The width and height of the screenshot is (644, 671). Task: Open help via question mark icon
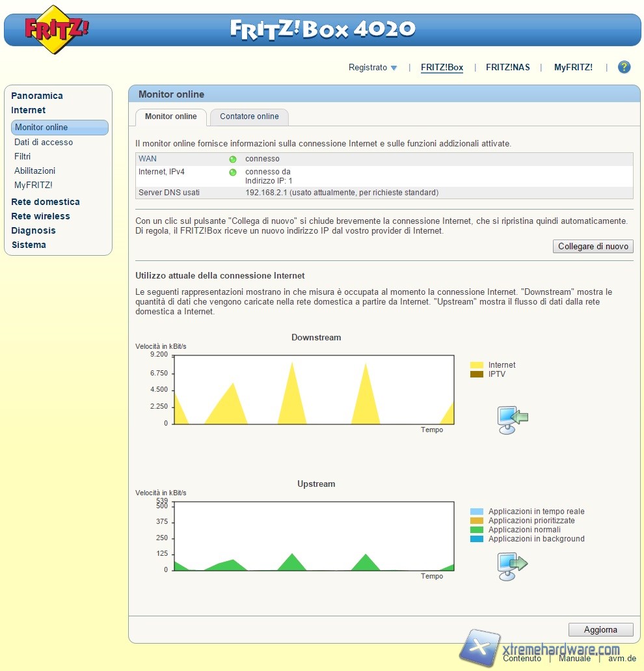tap(624, 67)
